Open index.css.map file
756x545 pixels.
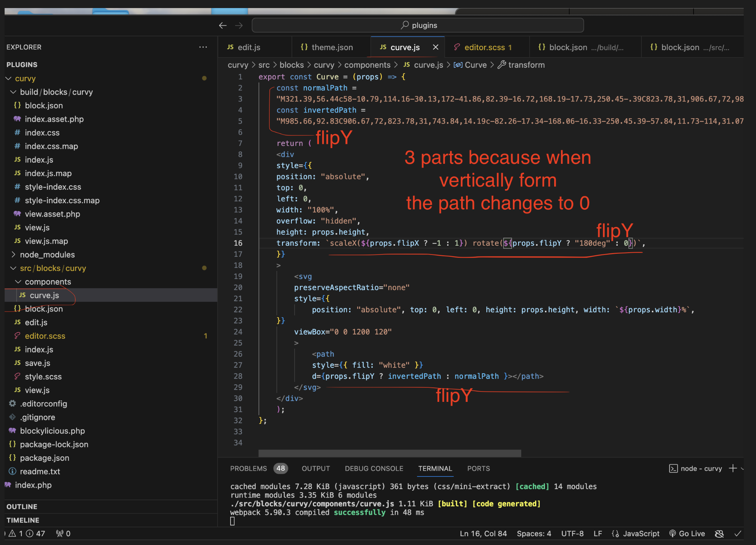[x=51, y=146]
